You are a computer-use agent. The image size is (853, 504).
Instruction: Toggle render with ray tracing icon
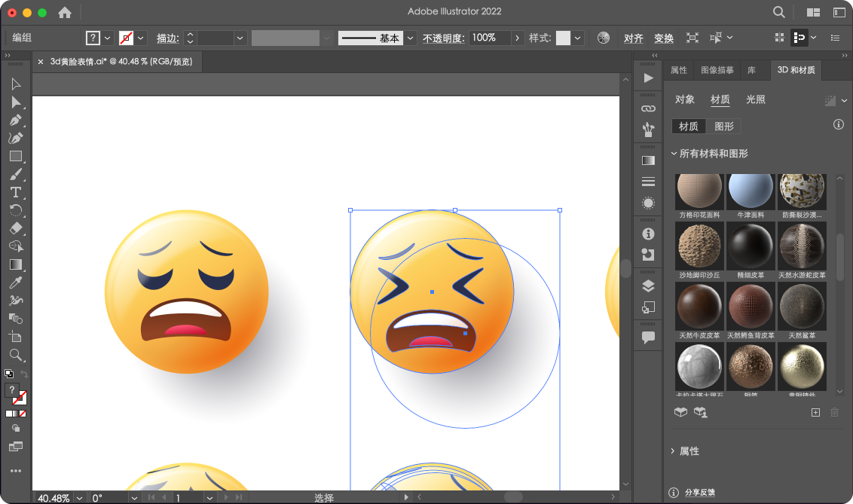point(830,100)
